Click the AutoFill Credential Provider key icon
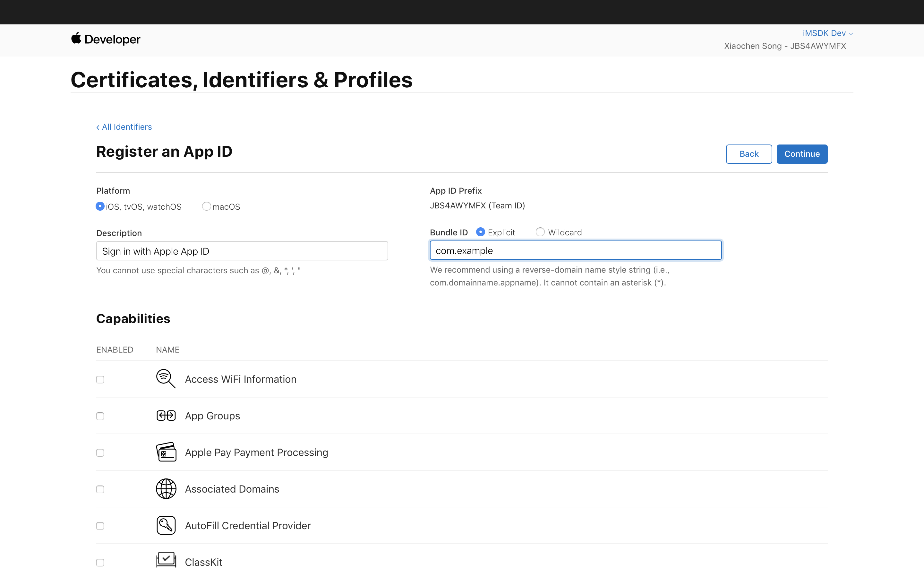Viewport: 924px width, 578px height. coord(166,525)
